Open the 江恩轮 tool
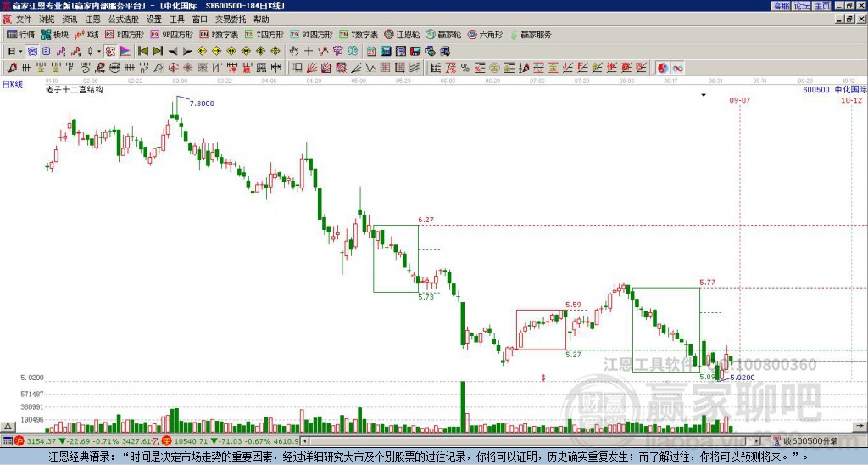This screenshot has height=465, width=868. pyautogui.click(x=403, y=34)
